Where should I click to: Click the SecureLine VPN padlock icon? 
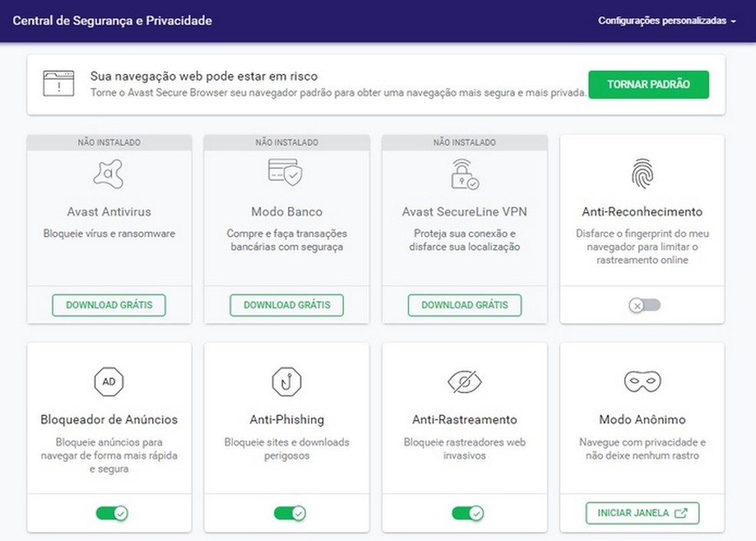tap(464, 174)
